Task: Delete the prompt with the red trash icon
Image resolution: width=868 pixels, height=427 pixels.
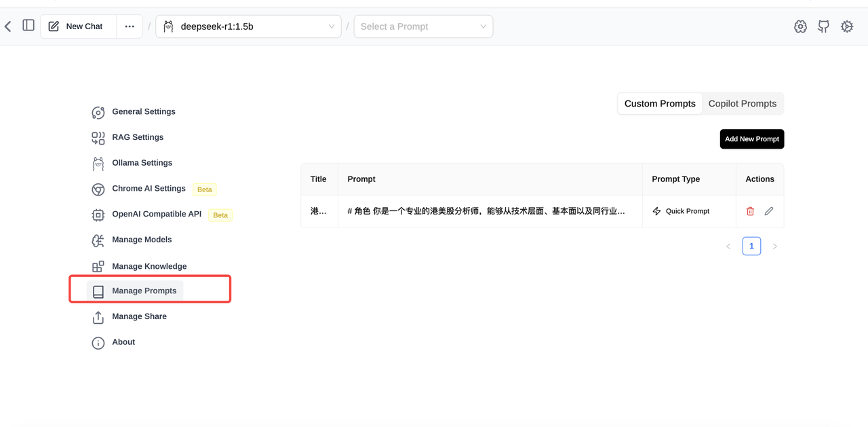Action: tap(750, 211)
